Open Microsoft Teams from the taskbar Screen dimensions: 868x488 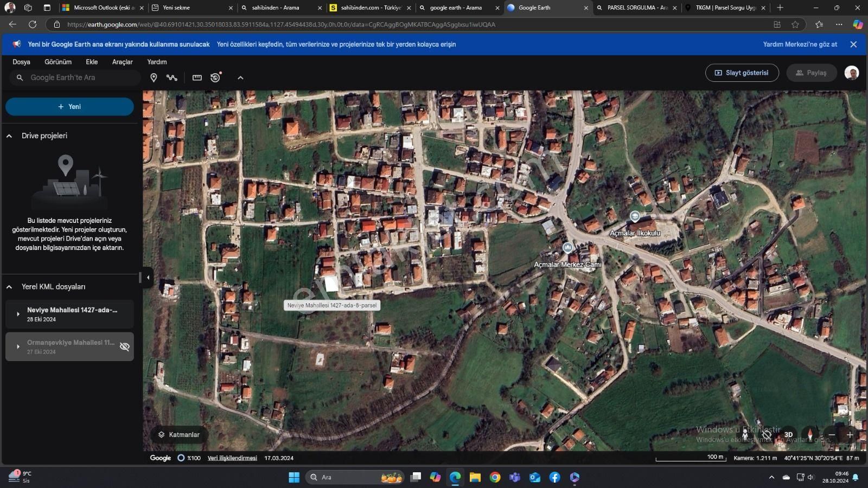[514, 477]
